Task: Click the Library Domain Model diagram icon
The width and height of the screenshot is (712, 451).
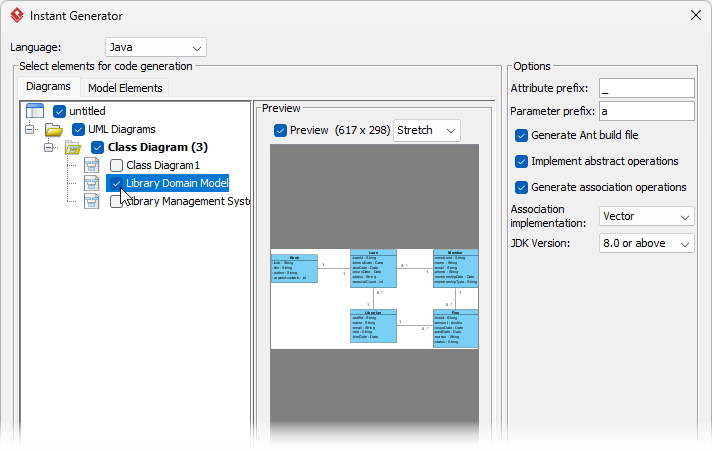Action: [x=92, y=184]
